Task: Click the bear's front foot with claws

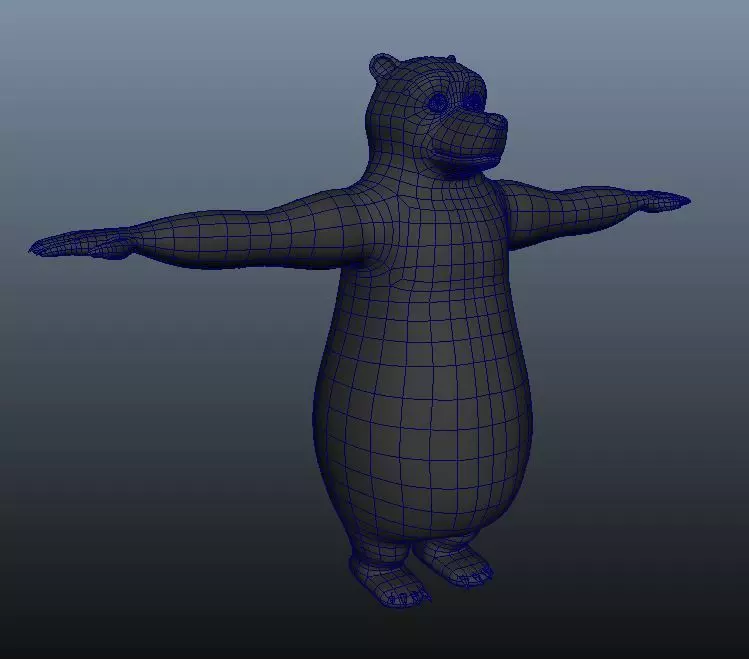Action: click(x=389, y=583)
